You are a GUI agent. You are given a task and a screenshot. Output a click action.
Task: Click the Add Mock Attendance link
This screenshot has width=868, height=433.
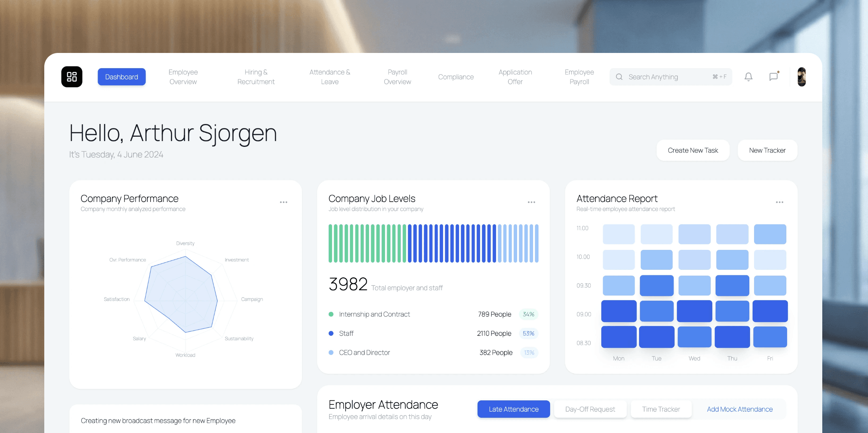tap(740, 409)
